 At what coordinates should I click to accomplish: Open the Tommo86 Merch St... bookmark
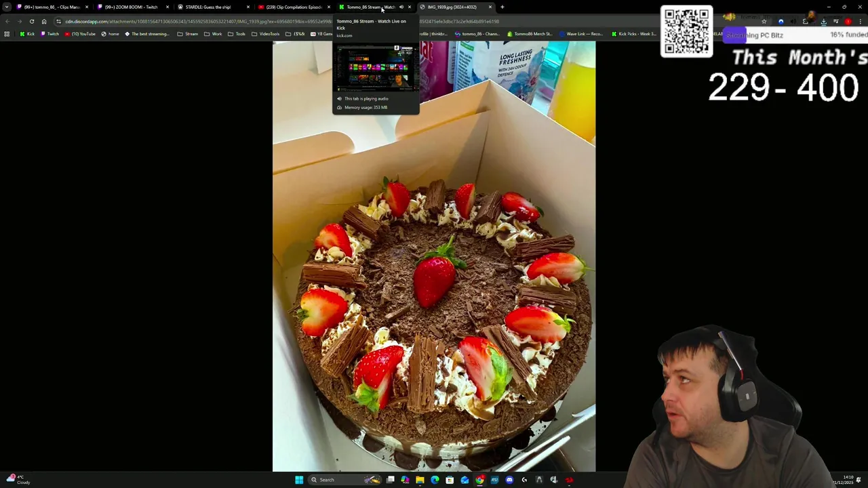(530, 34)
